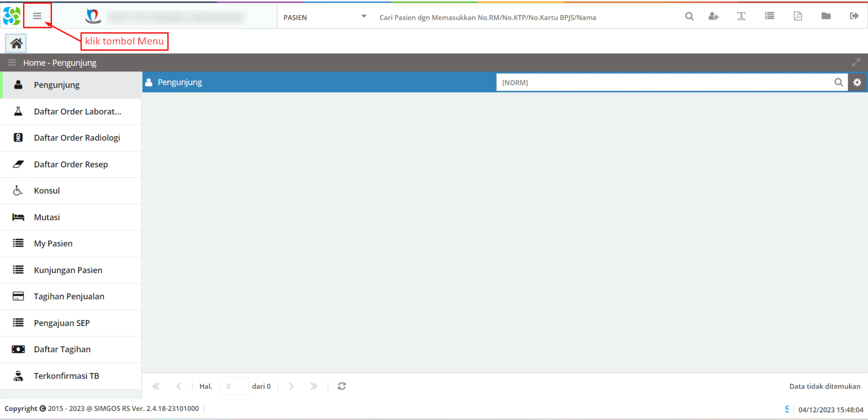Click the Cari Pasien search field
This screenshot has width=868, height=420.
tap(526, 17)
